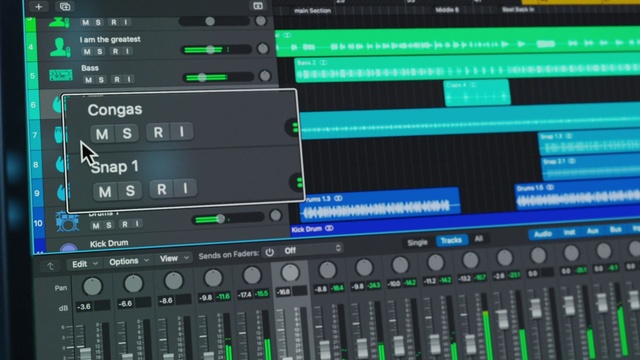The height and width of the screenshot is (360, 640).
Task: Switch mixer to Single view
Action: click(417, 243)
